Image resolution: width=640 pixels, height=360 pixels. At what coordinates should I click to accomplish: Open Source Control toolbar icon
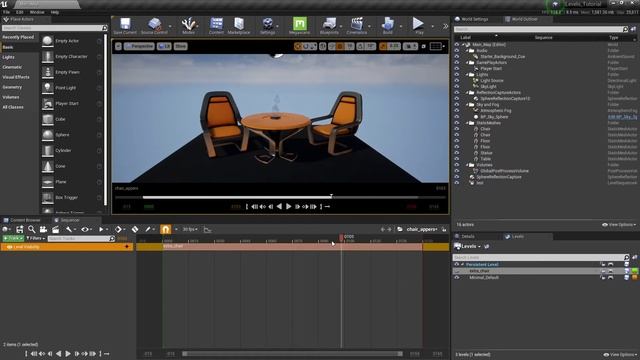tap(154, 24)
